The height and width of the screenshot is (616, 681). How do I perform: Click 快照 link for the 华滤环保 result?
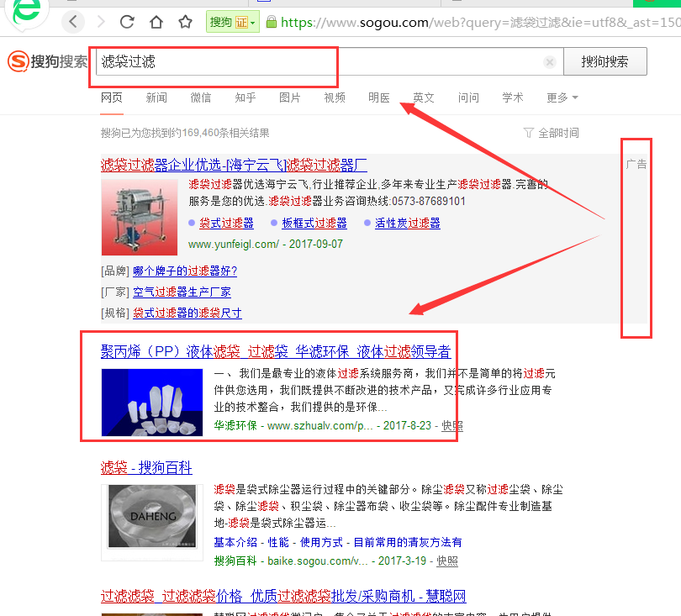tap(451, 425)
